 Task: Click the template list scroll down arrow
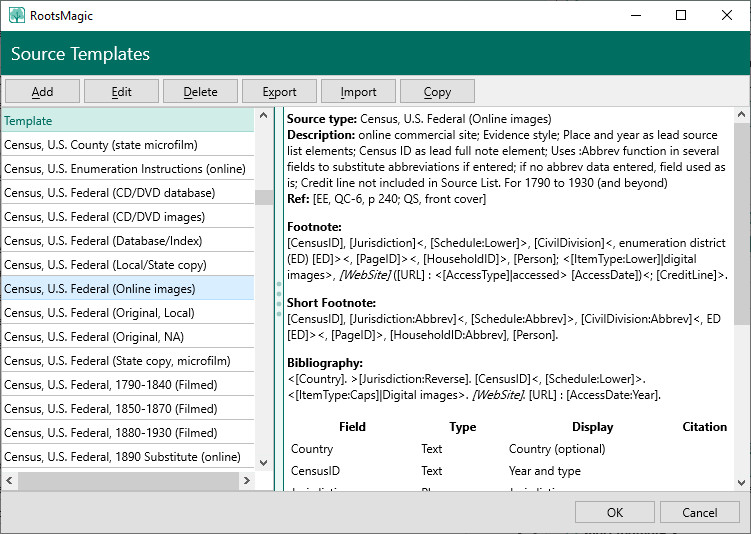264,462
